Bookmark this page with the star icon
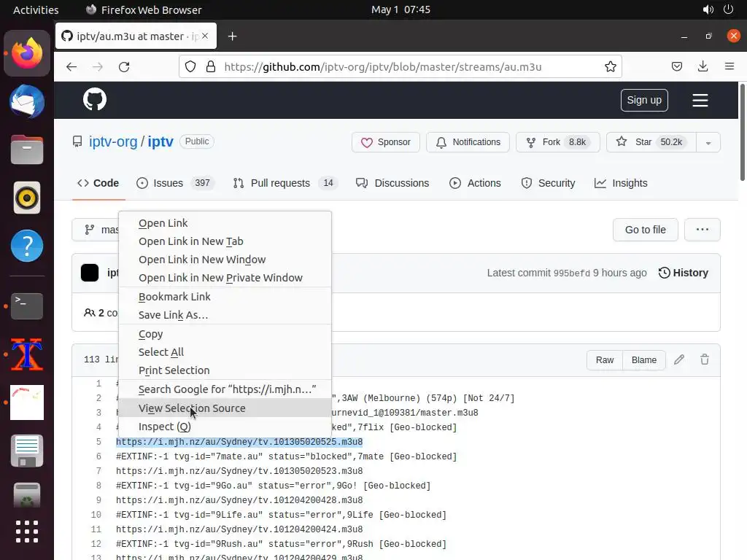The image size is (747, 560). (x=611, y=66)
